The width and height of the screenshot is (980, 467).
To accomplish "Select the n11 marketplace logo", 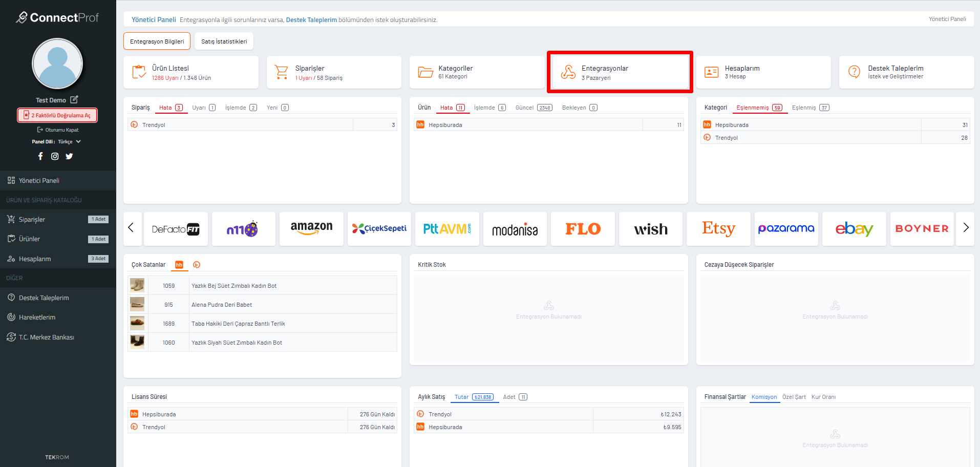I will coord(243,229).
